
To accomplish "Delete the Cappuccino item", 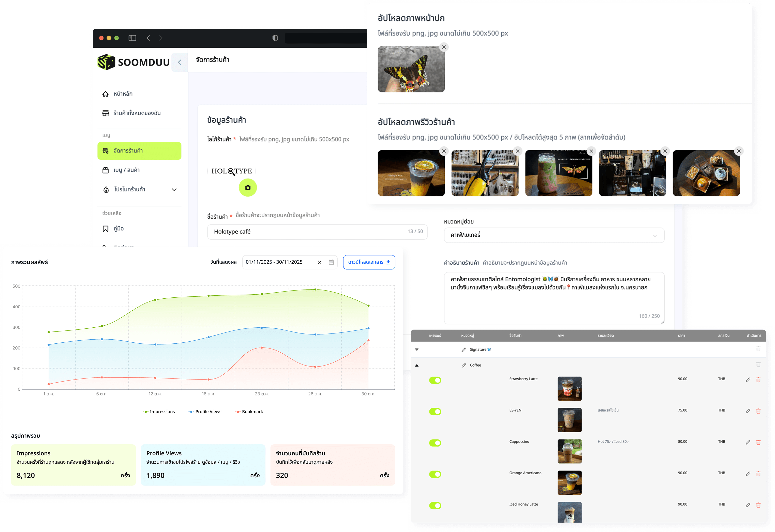I will point(758,442).
